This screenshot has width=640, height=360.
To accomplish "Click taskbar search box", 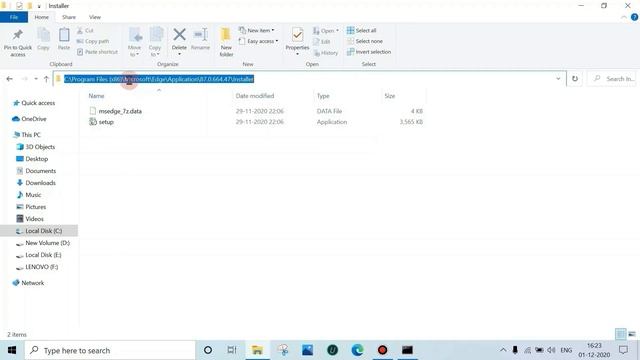I will coord(110,350).
